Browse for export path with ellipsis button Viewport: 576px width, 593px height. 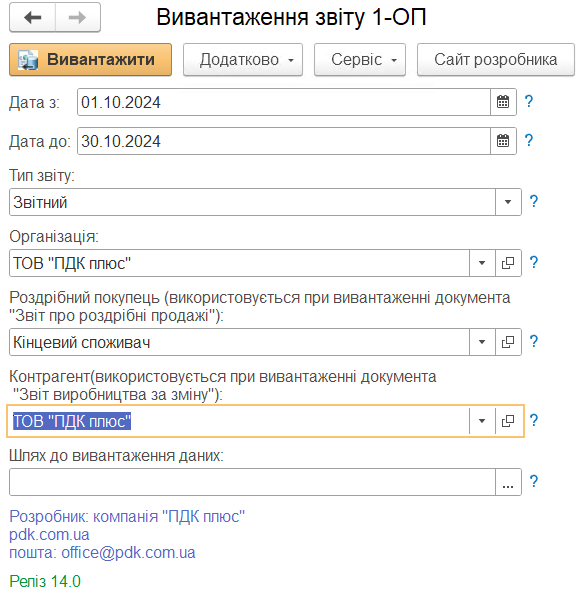(508, 482)
